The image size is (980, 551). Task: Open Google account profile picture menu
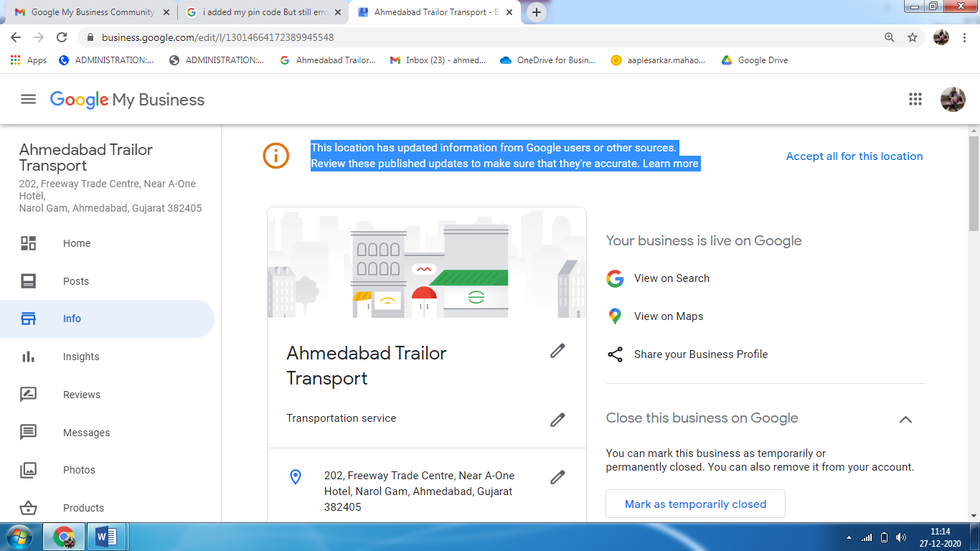(x=953, y=100)
